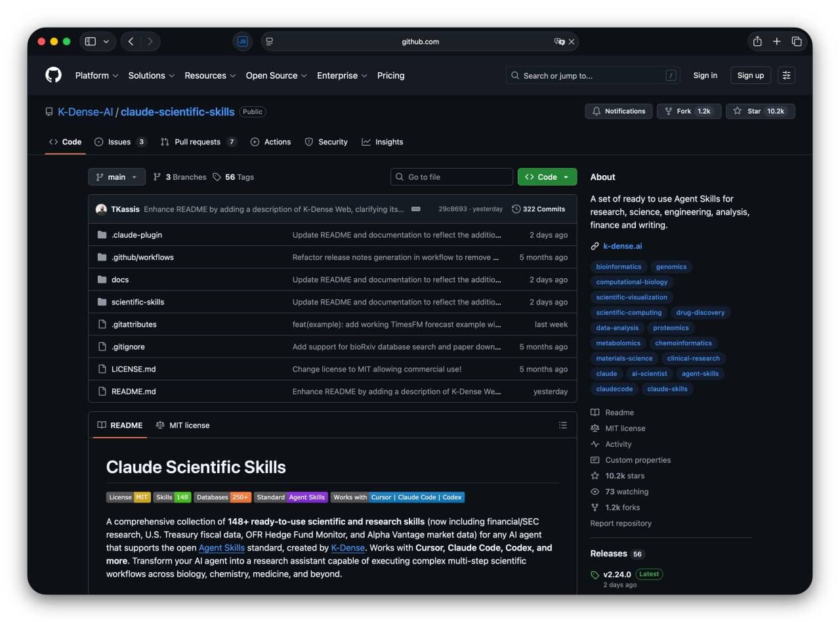Open the GitHub home page via the octocat logo
The image size is (840, 622).
[52, 75]
